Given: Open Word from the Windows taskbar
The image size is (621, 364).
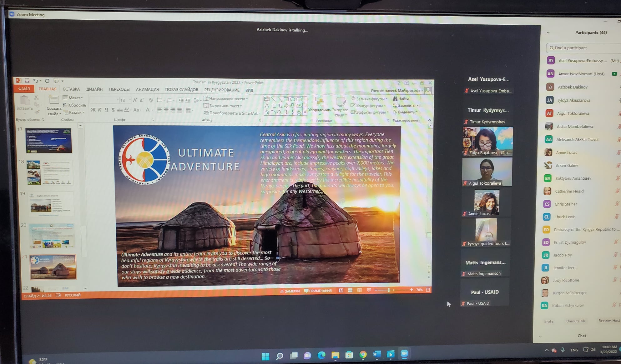Looking at the screenshot, I should coord(377,354).
